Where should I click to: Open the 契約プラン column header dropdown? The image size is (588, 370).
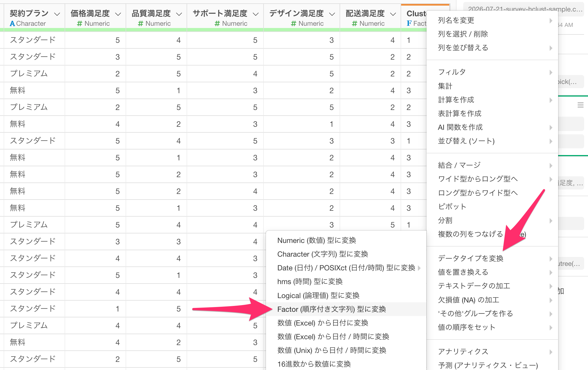point(57,14)
